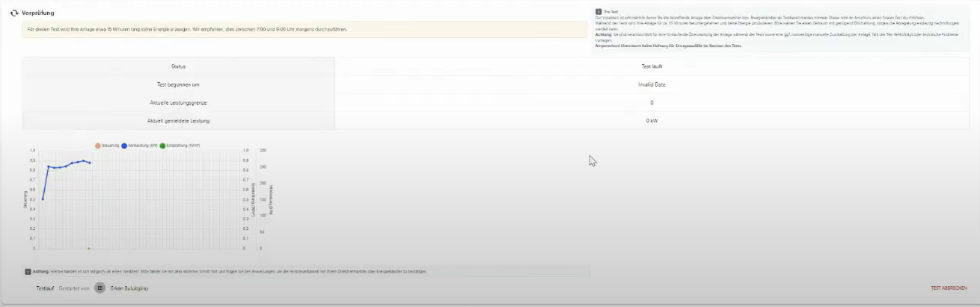Click the 'Invalid Date' value cell

click(652, 84)
